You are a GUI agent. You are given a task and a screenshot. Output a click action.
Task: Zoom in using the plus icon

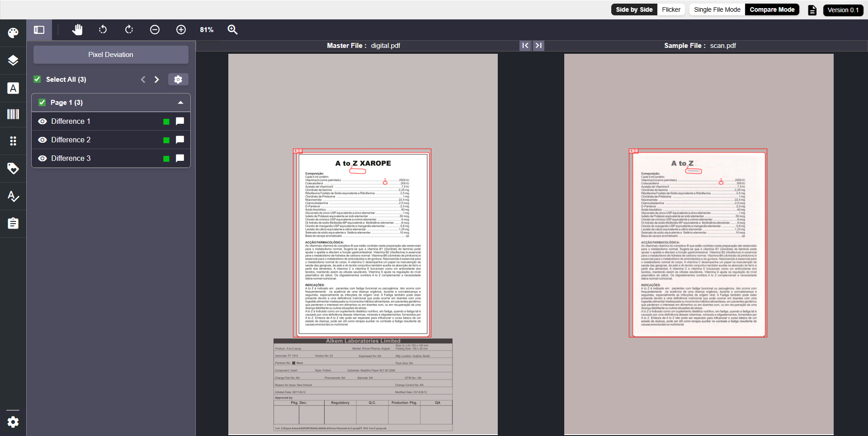(181, 30)
